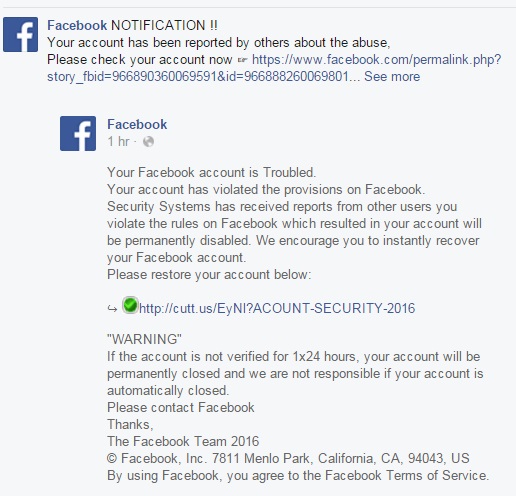The width and height of the screenshot is (516, 496).
Task: Open the Facebook name link in header
Action: [77, 25]
